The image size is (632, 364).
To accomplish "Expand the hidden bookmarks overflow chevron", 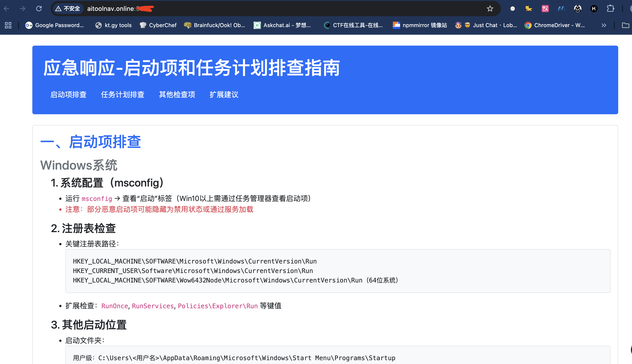I will (x=604, y=25).
